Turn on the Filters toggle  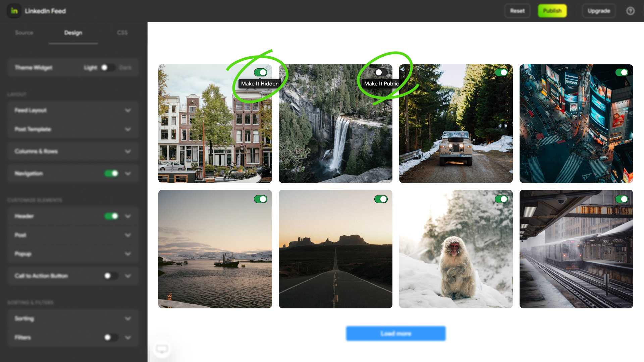(x=111, y=338)
